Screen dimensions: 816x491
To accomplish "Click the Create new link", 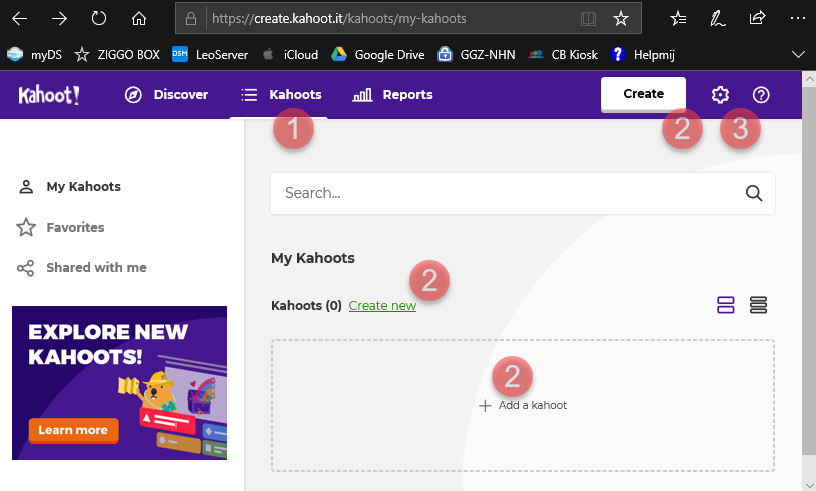I will pyautogui.click(x=382, y=306).
